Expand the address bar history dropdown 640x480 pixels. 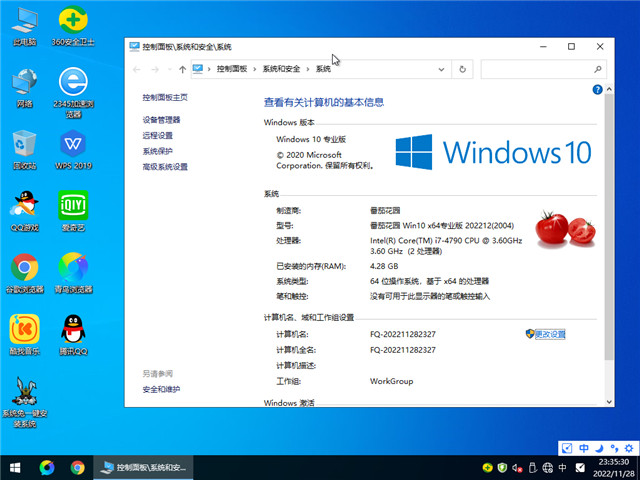(x=441, y=69)
